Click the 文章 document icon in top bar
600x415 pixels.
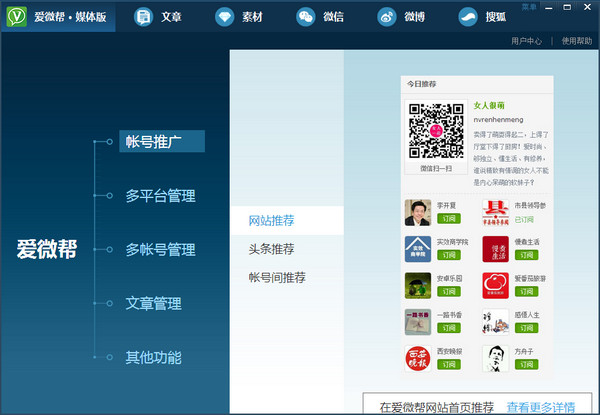pyautogui.click(x=143, y=17)
